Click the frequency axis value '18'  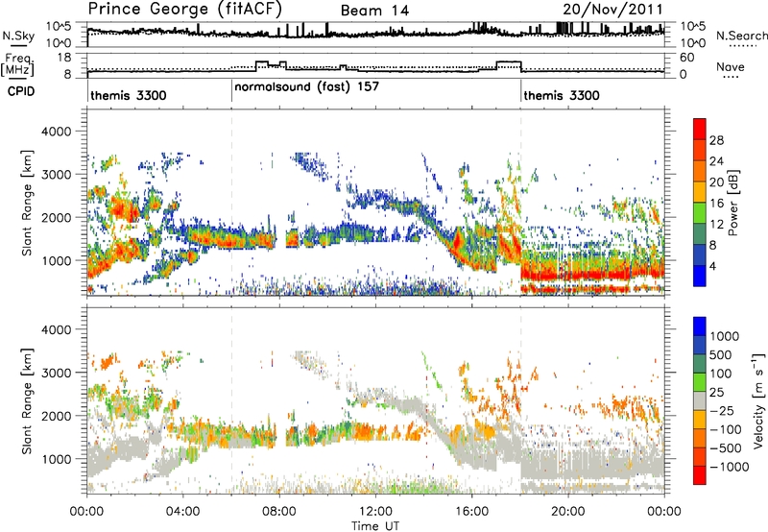(x=64, y=58)
